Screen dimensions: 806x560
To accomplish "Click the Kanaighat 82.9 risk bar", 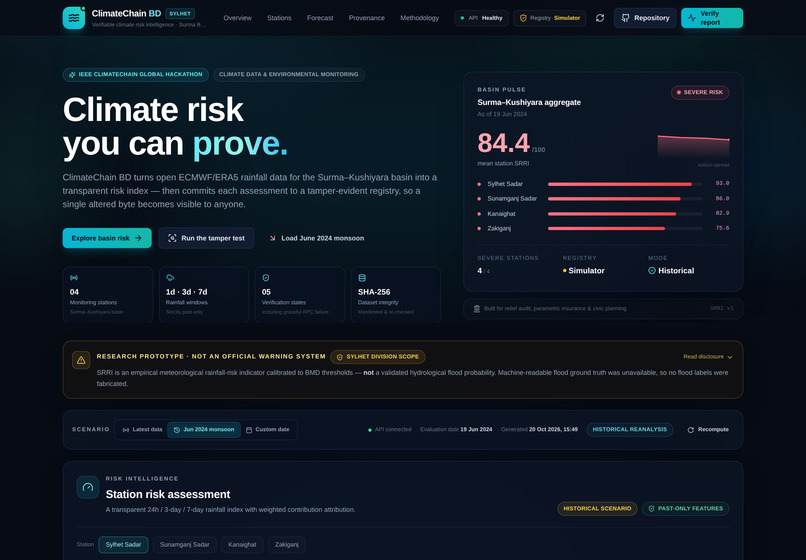I will [x=625, y=214].
